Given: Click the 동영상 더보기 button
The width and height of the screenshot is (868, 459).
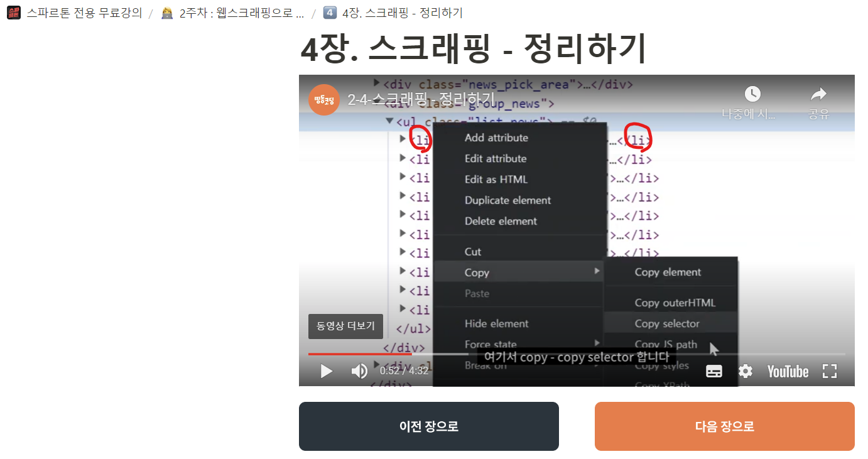Looking at the screenshot, I should (345, 326).
